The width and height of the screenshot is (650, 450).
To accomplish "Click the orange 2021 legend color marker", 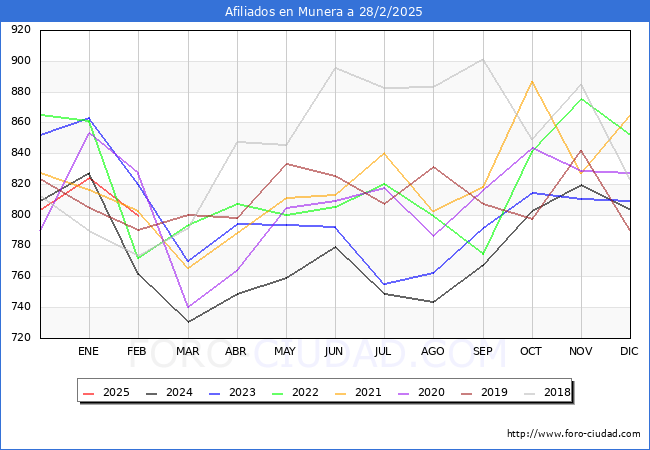I will (341, 393).
